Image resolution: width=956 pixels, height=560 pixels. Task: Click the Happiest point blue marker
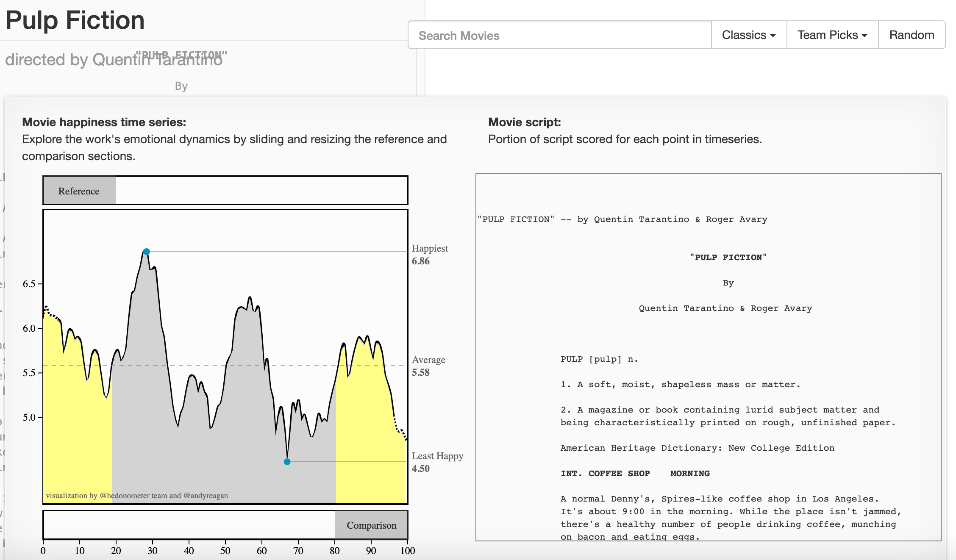point(146,252)
